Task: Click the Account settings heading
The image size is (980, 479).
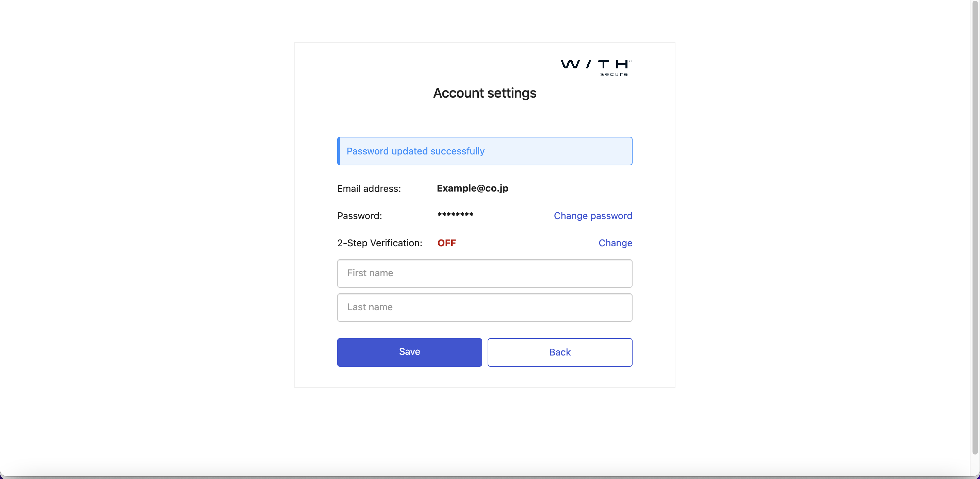Action: 485,93
